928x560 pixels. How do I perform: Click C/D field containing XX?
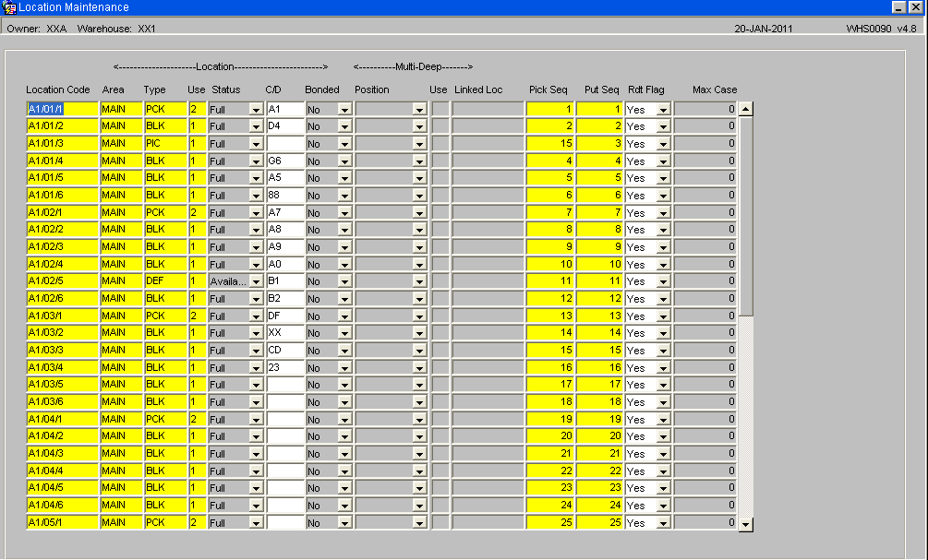click(285, 333)
